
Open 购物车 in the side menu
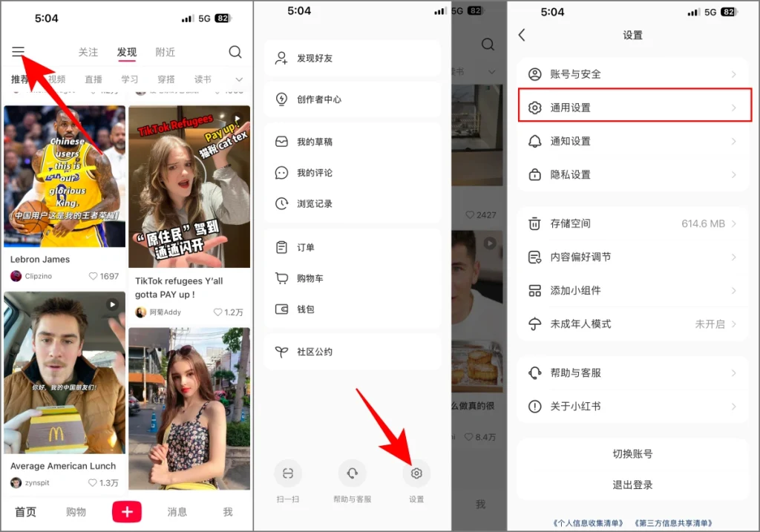353,278
